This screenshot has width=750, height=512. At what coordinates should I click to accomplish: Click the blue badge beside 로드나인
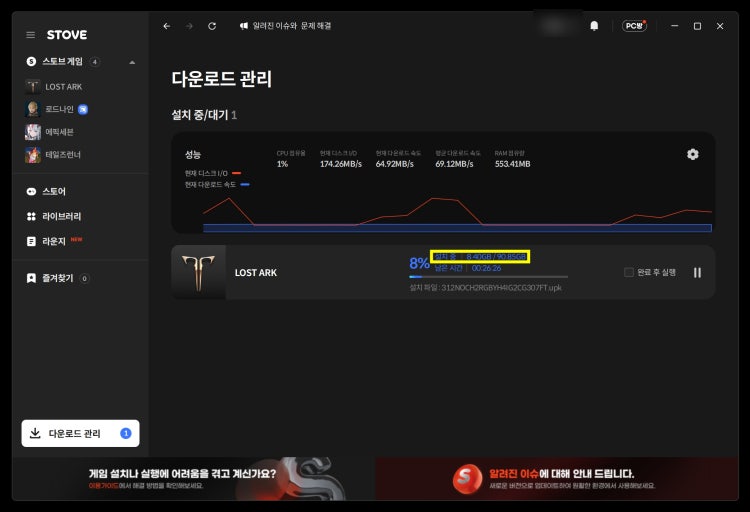83,110
